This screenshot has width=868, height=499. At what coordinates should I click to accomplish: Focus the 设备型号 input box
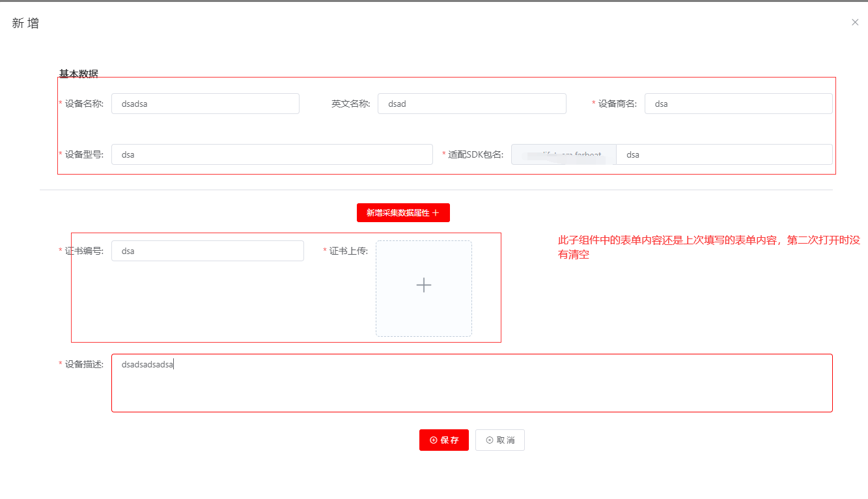(272, 154)
